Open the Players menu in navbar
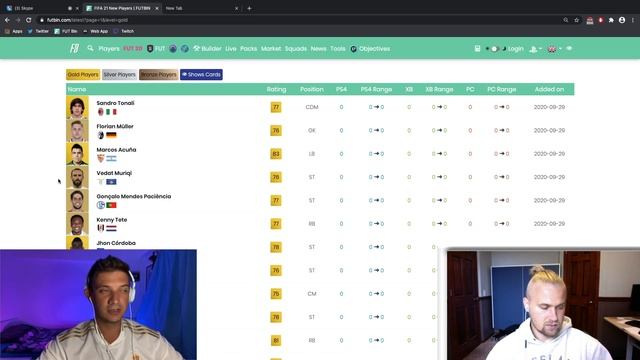 [109, 49]
